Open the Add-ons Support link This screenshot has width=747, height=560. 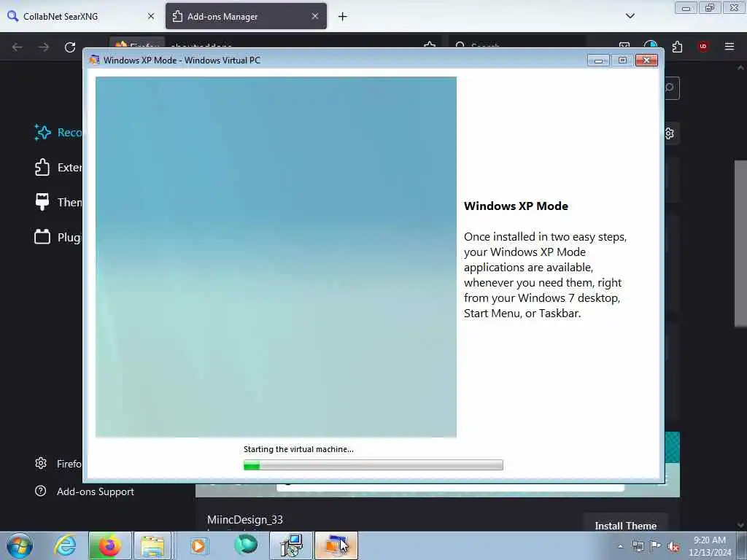(x=85, y=491)
